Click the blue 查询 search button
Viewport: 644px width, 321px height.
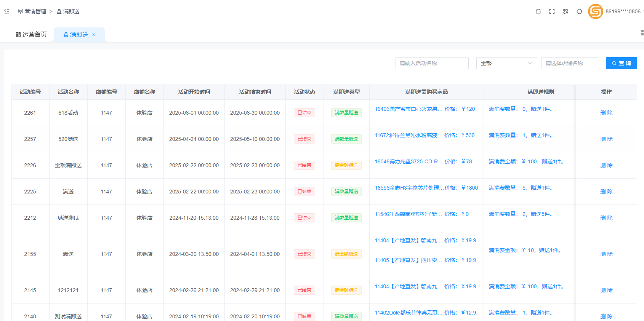[x=621, y=63]
